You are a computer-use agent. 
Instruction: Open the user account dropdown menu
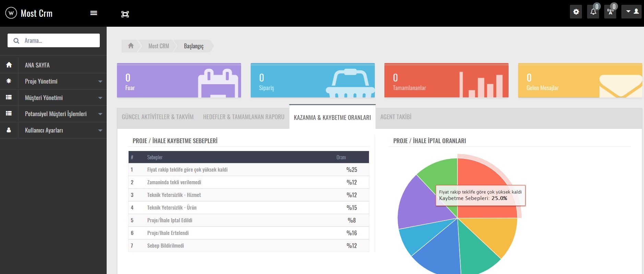click(632, 12)
